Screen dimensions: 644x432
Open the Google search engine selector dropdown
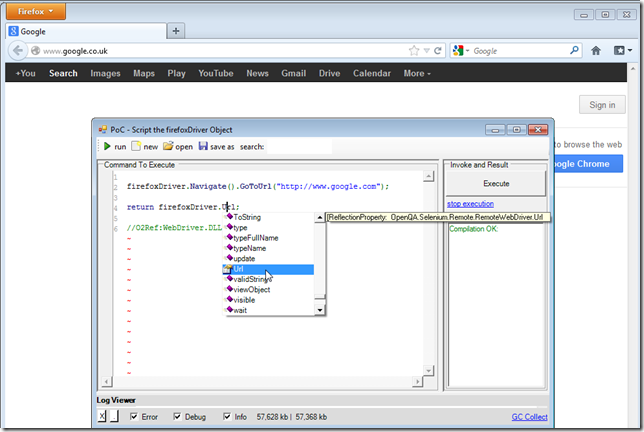[462, 50]
